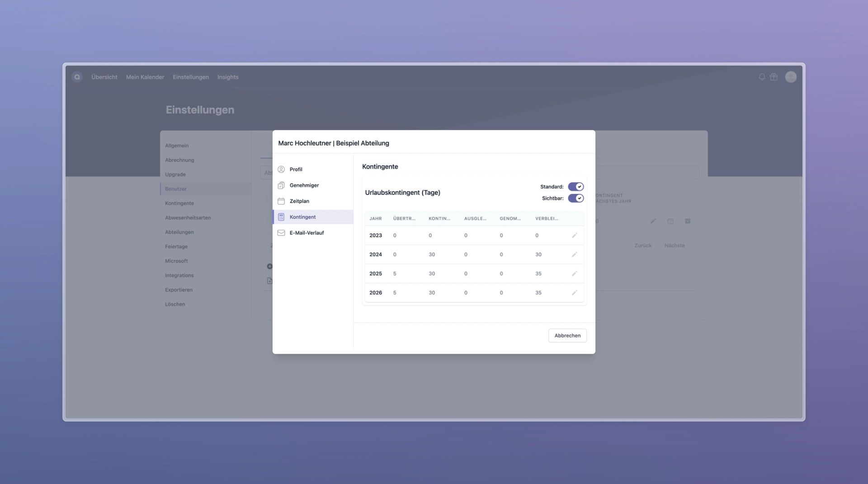Click the Nächste pagination button
The image size is (868, 484).
tap(675, 245)
